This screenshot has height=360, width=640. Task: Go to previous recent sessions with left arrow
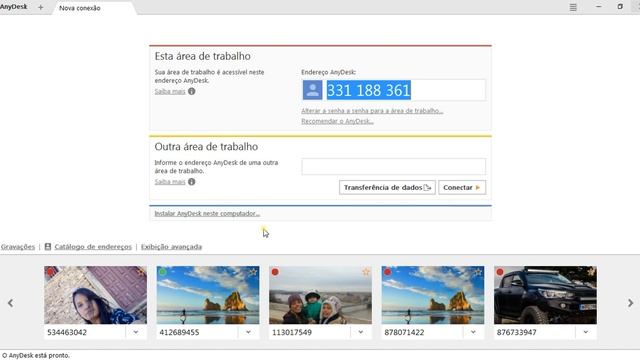(10, 303)
